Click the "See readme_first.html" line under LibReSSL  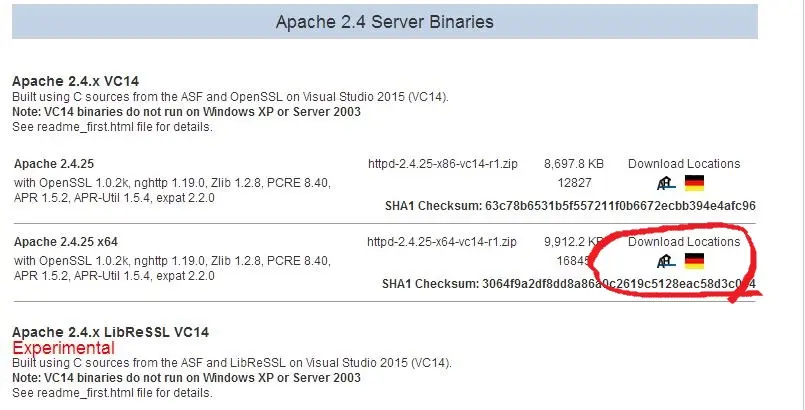point(112,393)
